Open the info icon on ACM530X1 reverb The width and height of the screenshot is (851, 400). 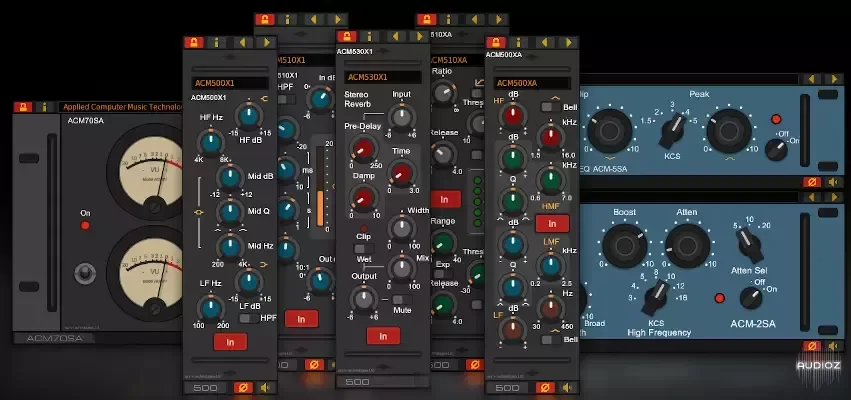370,36
